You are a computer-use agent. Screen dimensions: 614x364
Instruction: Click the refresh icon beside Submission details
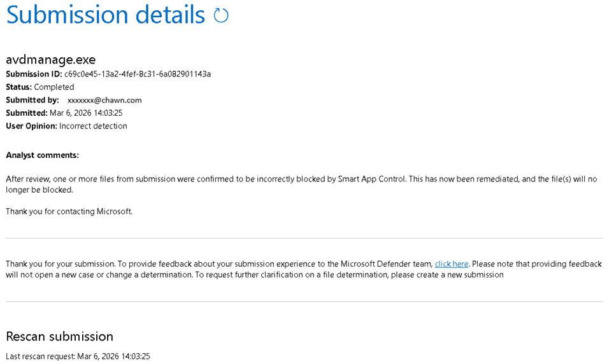click(221, 15)
